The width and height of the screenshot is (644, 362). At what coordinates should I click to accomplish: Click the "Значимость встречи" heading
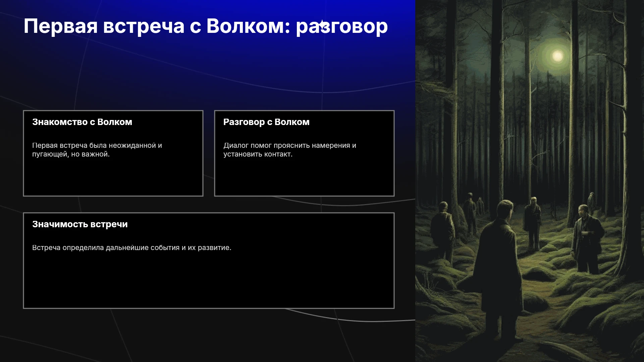[x=80, y=224]
